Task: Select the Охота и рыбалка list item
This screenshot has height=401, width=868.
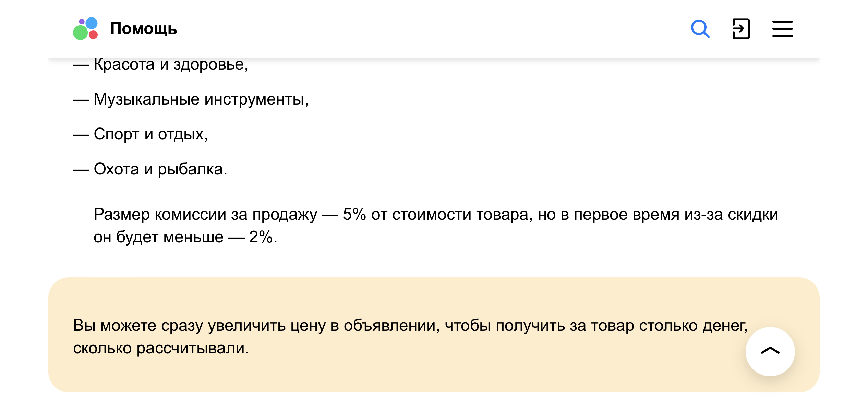Action: [x=160, y=169]
